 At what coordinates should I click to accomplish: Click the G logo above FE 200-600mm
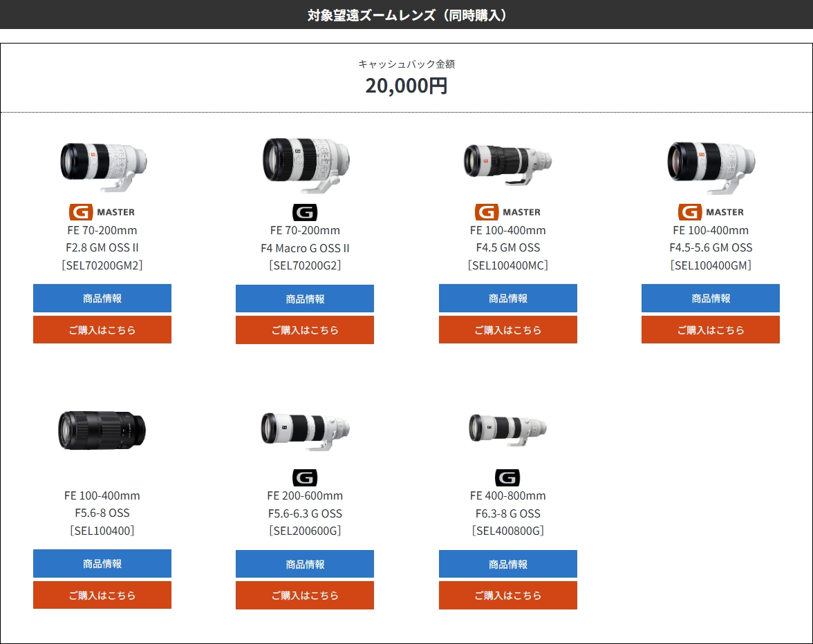click(305, 477)
